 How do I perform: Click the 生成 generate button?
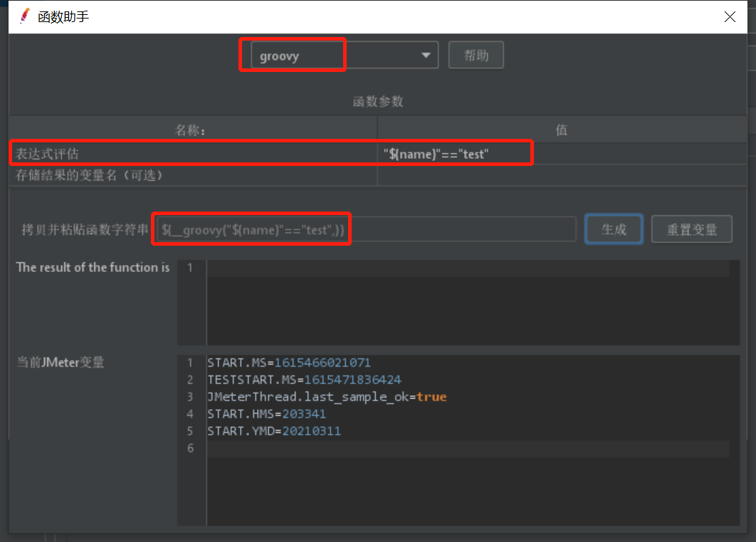pyautogui.click(x=614, y=229)
